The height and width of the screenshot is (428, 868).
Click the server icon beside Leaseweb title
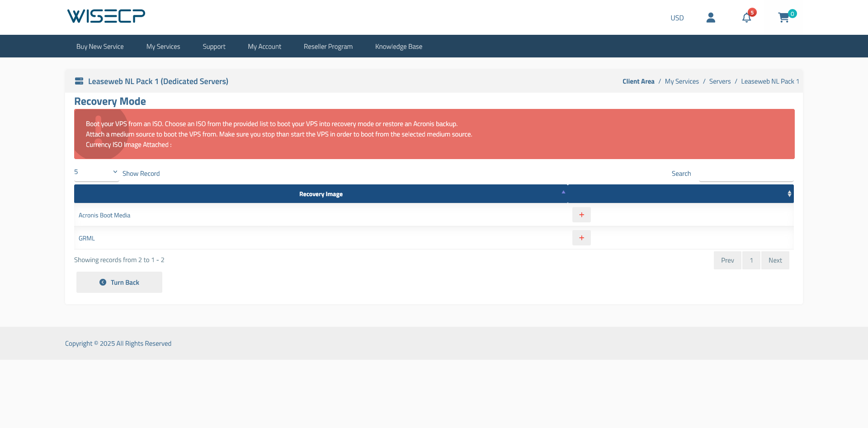coord(79,81)
